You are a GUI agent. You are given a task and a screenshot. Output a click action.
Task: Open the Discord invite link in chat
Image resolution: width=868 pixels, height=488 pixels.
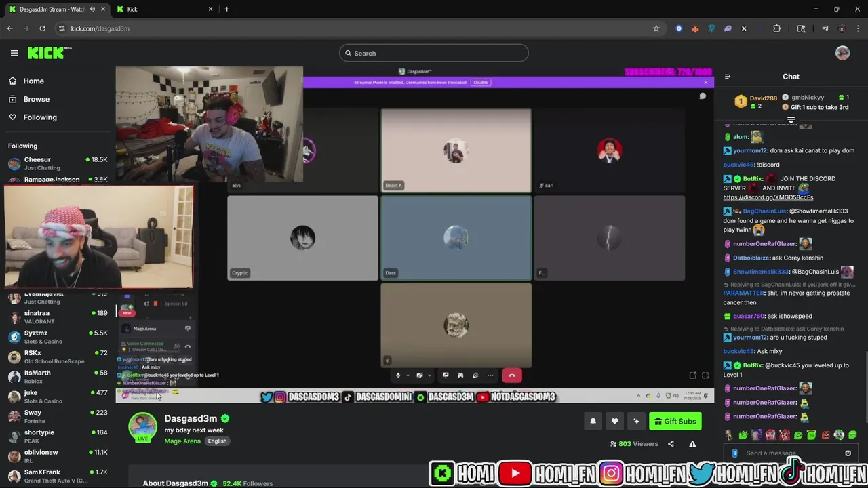(x=768, y=197)
